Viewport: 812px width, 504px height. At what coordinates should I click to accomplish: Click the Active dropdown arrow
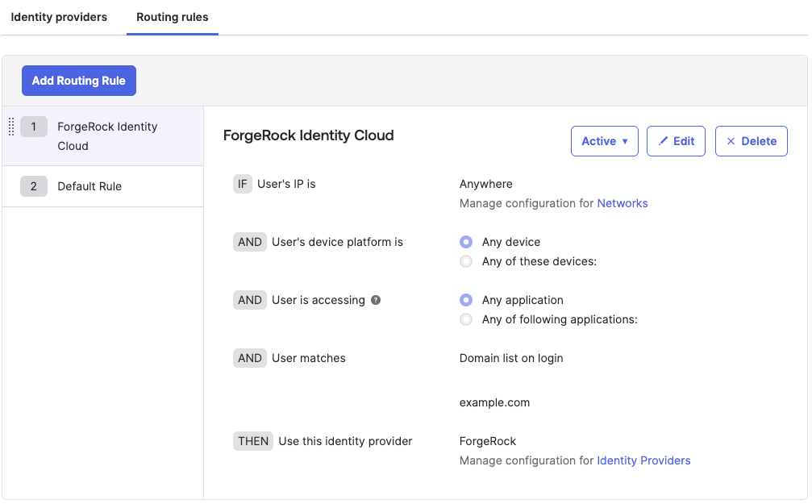tap(624, 141)
